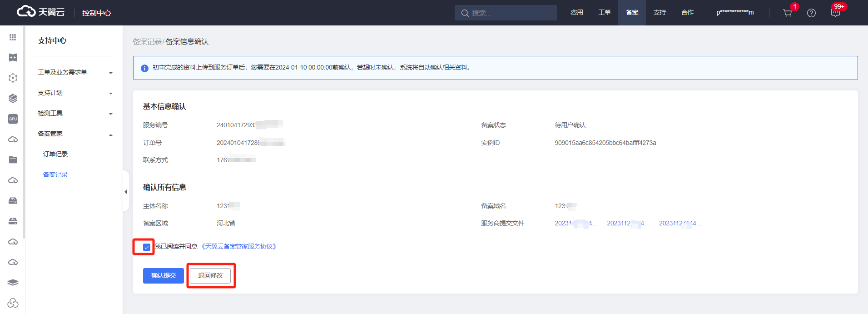This screenshot has height=314, width=868.
Task: Open the 控制中心 link
Action: point(96,13)
